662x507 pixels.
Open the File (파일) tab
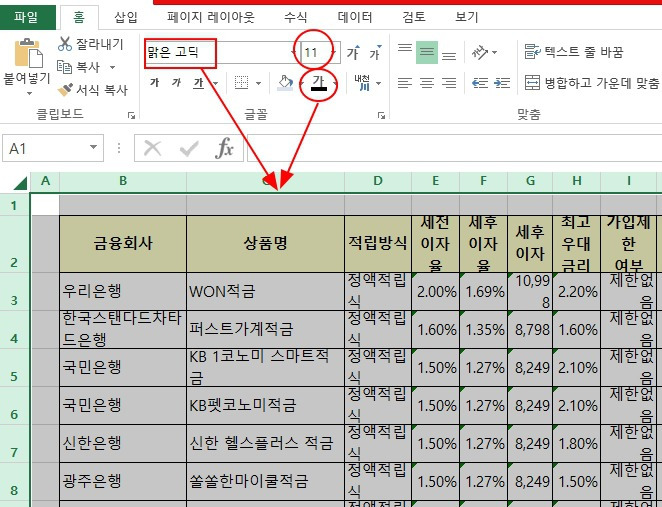[x=27, y=17]
